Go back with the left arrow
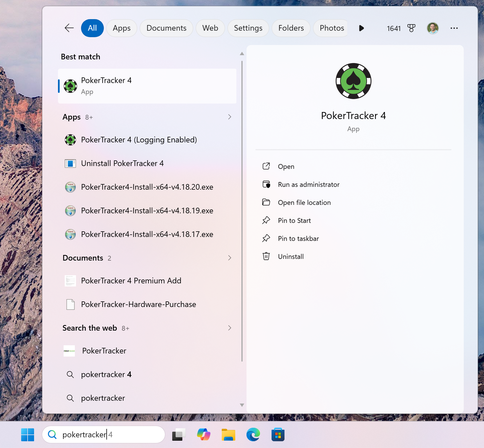The width and height of the screenshot is (484, 448). (x=69, y=28)
